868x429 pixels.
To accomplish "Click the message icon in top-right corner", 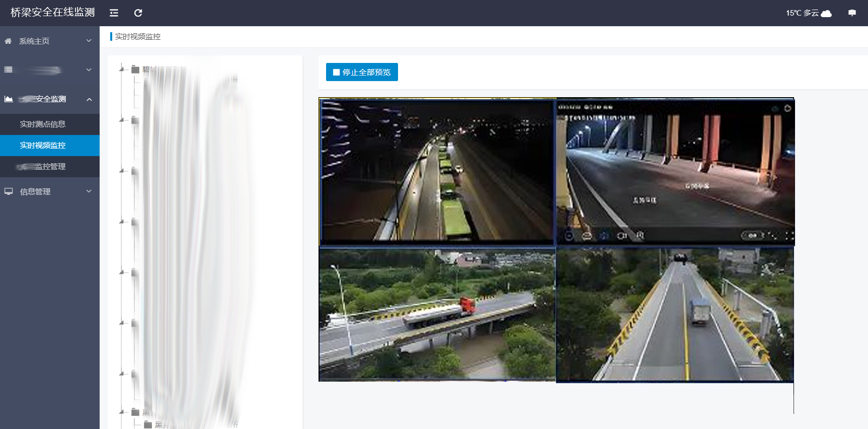I will 851,13.
